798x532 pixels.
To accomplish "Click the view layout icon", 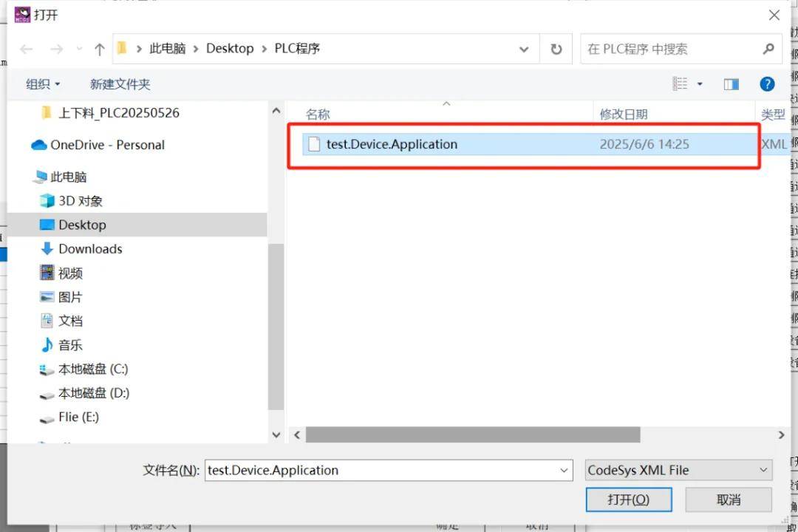I will click(x=681, y=84).
